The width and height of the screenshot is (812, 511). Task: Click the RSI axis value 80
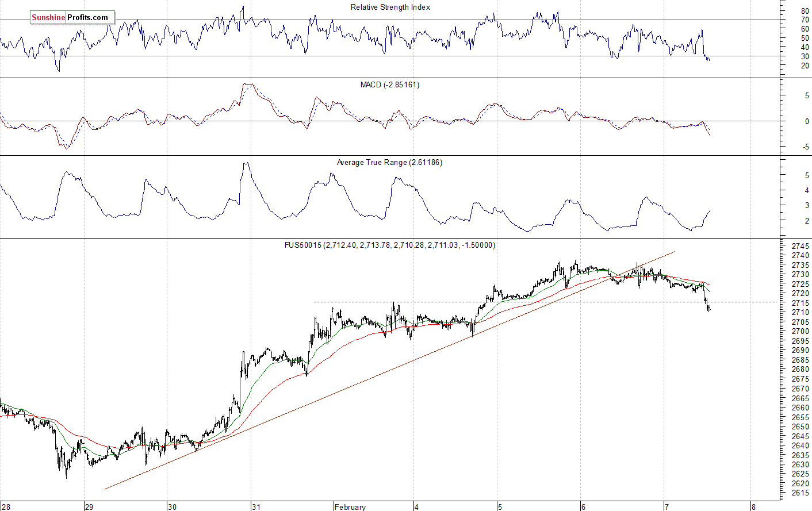point(805,11)
